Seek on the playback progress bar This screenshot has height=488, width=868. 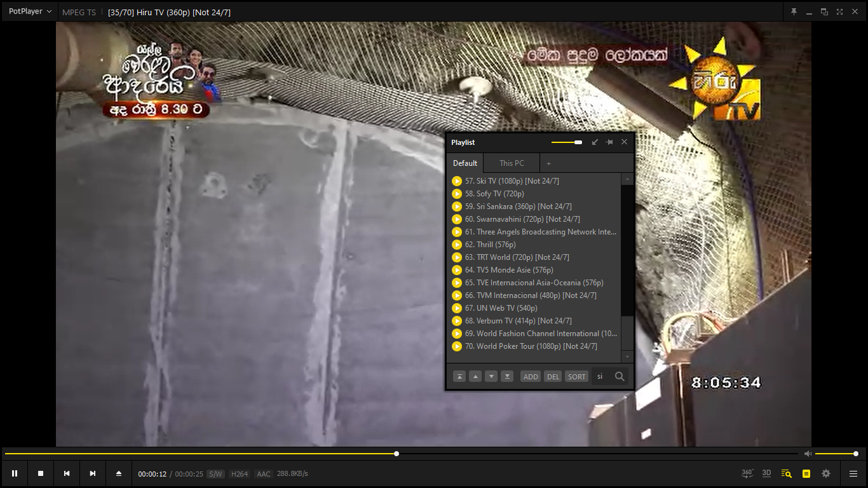click(x=401, y=454)
